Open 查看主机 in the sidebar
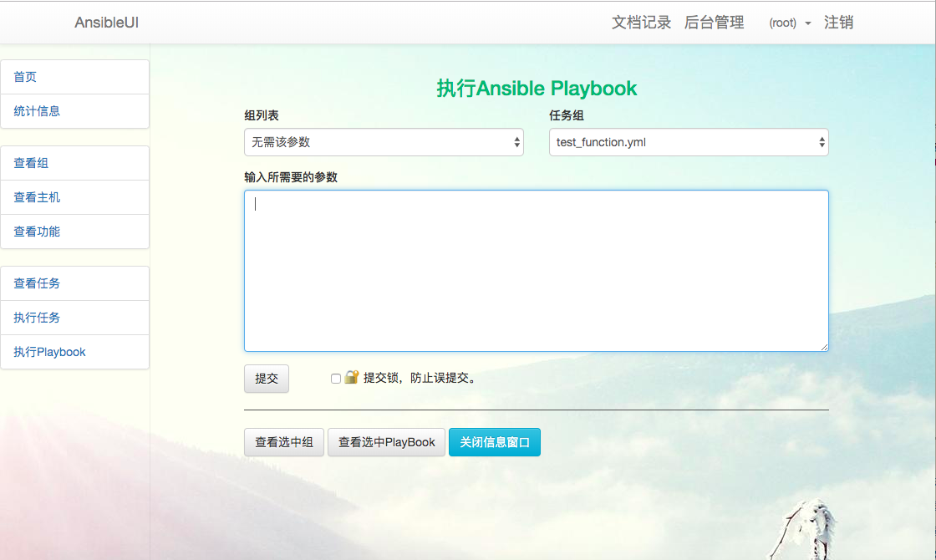Viewport: 936px width, 560px height. (x=74, y=197)
